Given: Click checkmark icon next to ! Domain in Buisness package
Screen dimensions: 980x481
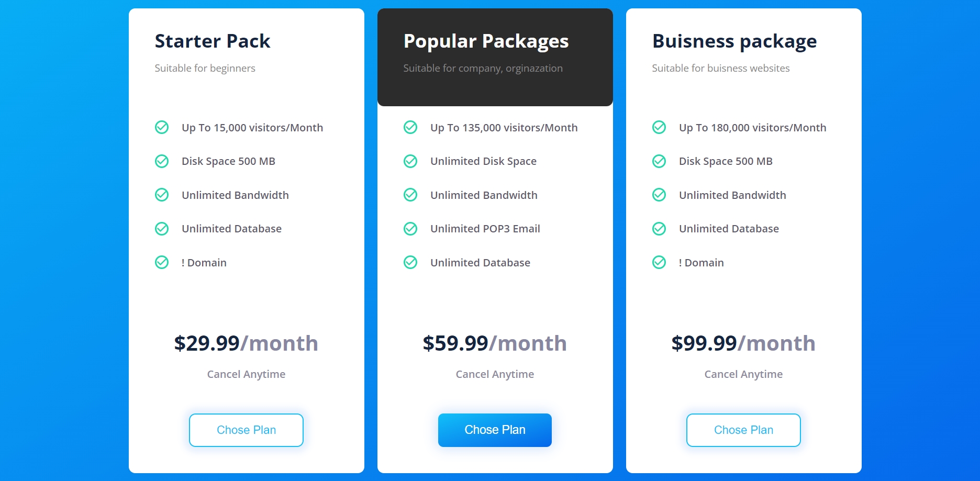Looking at the screenshot, I should coord(659,262).
